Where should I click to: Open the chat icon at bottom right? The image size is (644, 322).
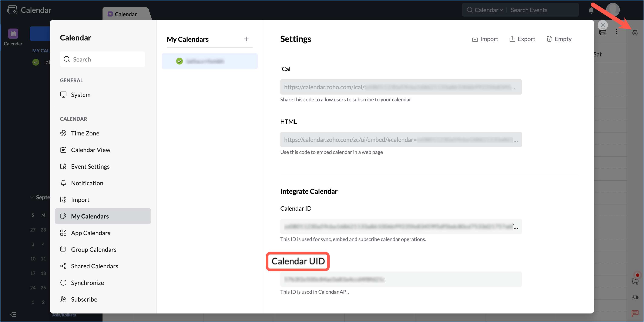635,313
